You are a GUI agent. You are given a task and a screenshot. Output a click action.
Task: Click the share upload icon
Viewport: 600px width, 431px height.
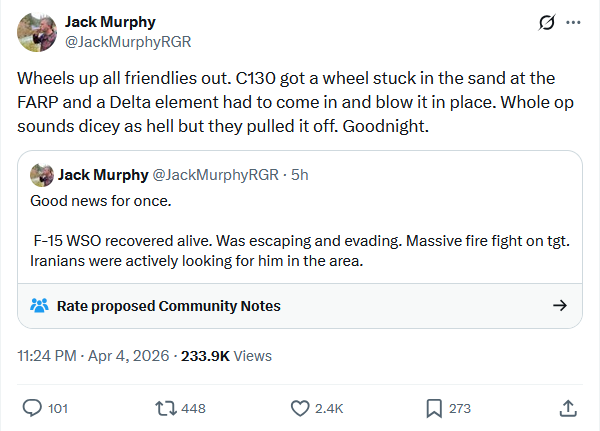(567, 408)
